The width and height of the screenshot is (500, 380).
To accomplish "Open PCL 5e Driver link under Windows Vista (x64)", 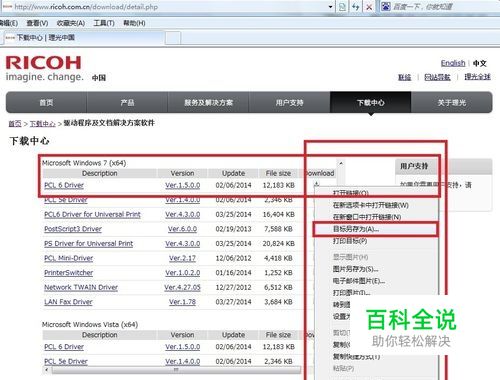I will pyautogui.click(x=66, y=361).
